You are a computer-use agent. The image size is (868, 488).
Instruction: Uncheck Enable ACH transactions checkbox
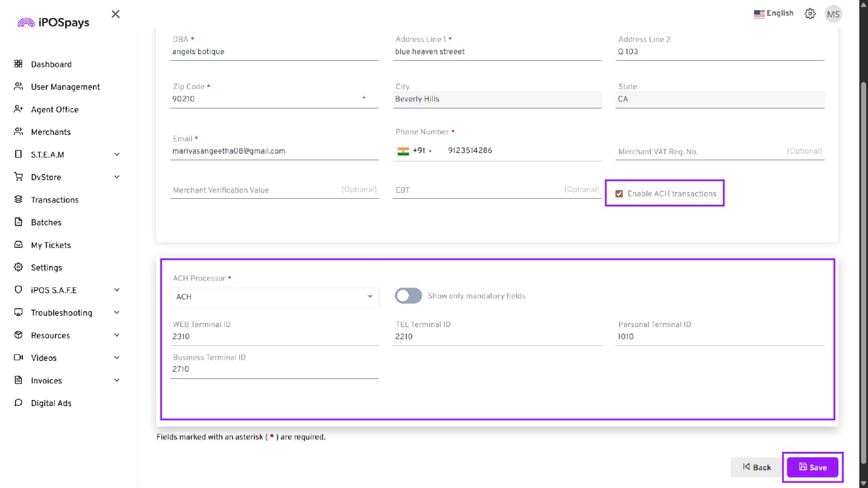pos(619,194)
